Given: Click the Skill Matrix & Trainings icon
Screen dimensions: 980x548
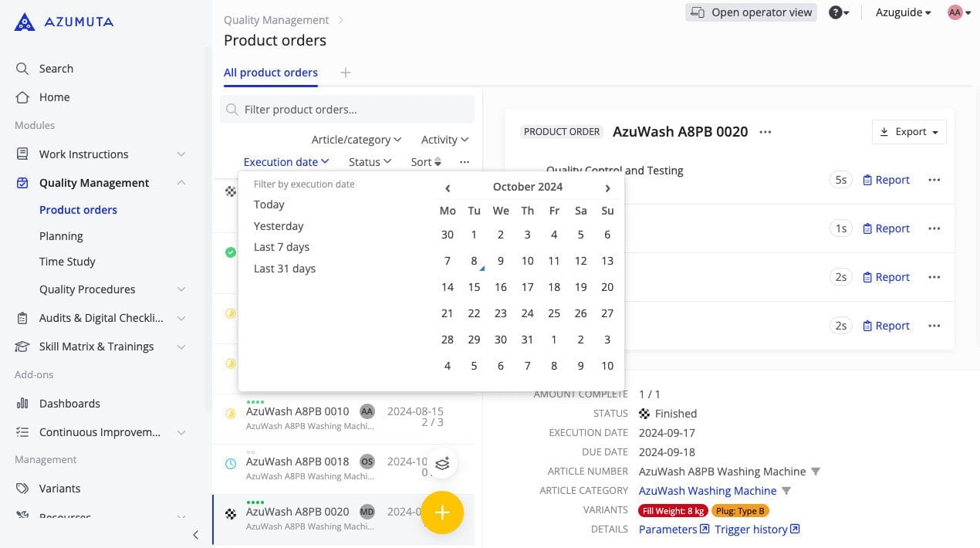Looking at the screenshot, I should coord(22,346).
